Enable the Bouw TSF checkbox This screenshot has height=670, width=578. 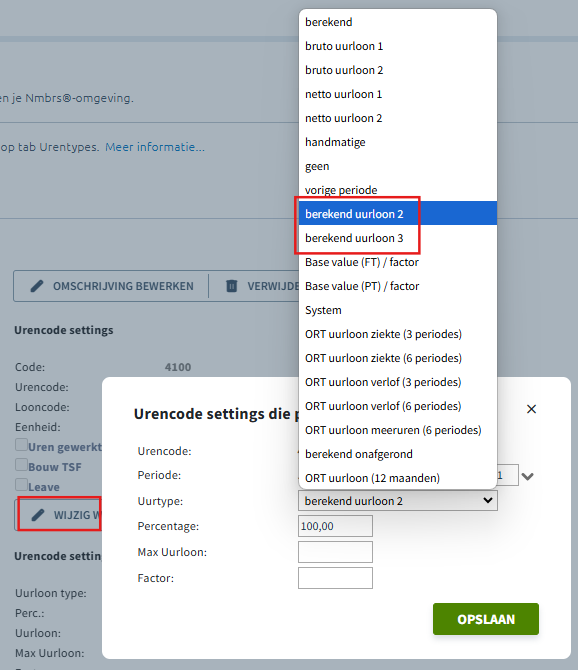point(21,464)
